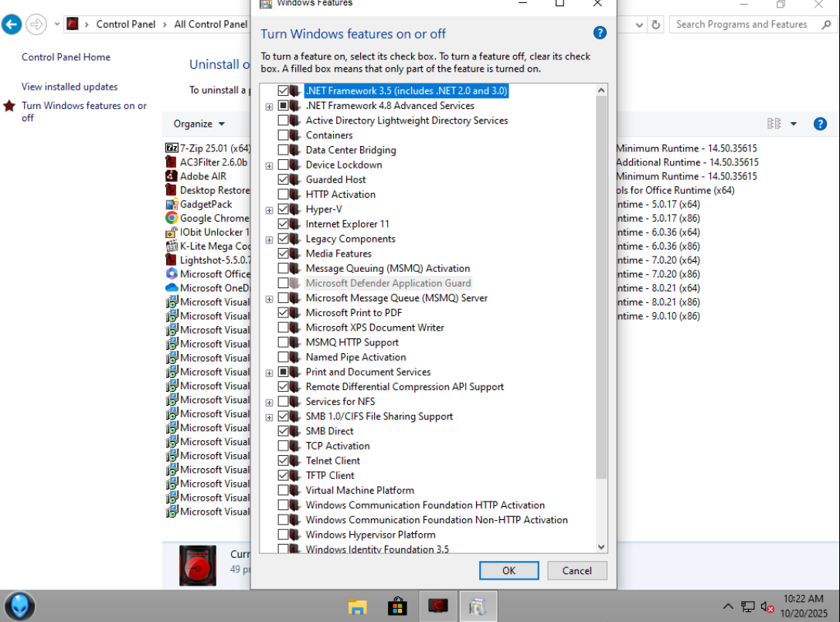Expand SMB 1.0/CIFS File Sharing Support
This screenshot has height=622, width=840.
(x=270, y=418)
